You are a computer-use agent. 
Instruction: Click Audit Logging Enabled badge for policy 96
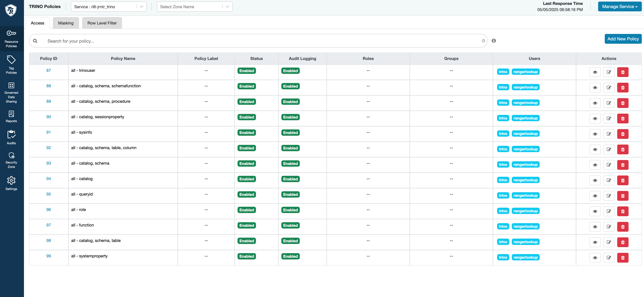point(290,210)
